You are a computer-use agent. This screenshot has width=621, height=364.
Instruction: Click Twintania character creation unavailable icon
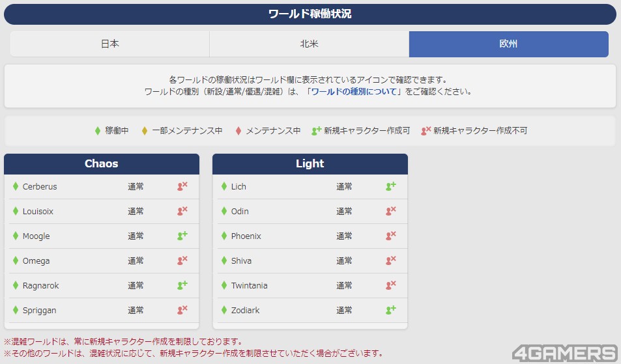click(x=391, y=285)
